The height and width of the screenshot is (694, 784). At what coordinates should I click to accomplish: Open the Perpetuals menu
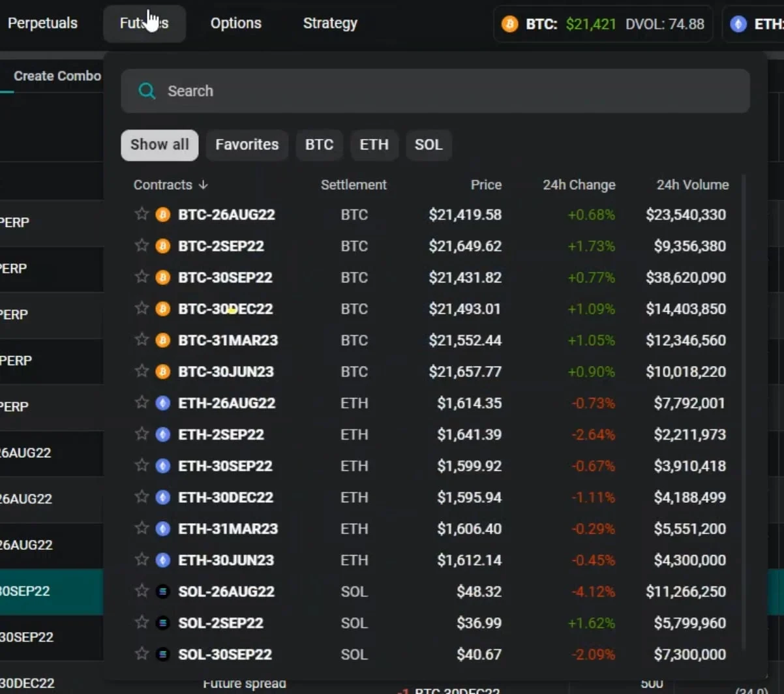point(42,23)
